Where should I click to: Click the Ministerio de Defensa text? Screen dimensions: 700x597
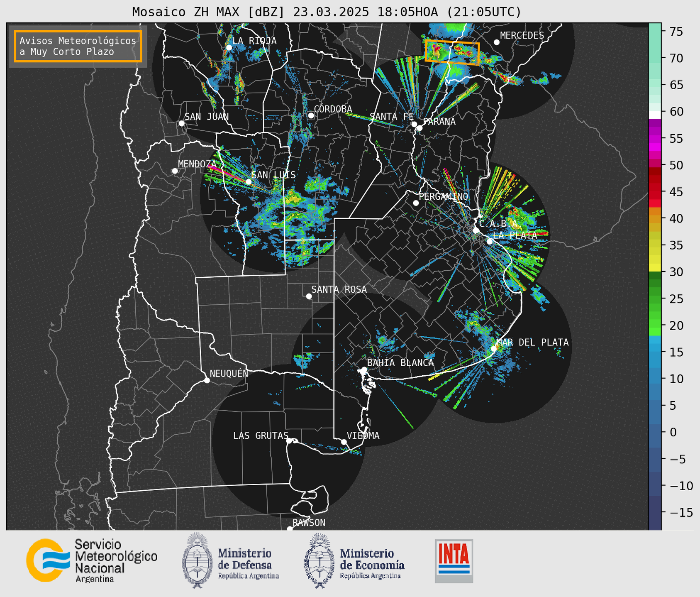point(248,563)
